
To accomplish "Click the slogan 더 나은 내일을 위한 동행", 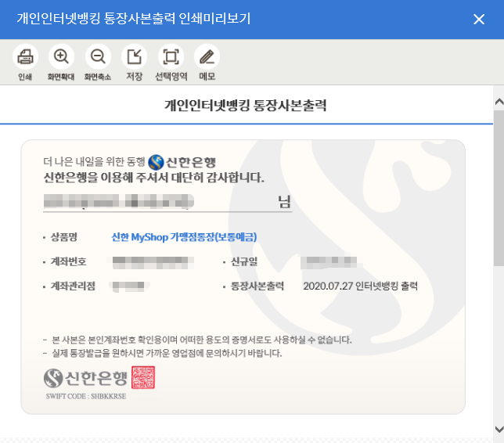I will (94, 161).
